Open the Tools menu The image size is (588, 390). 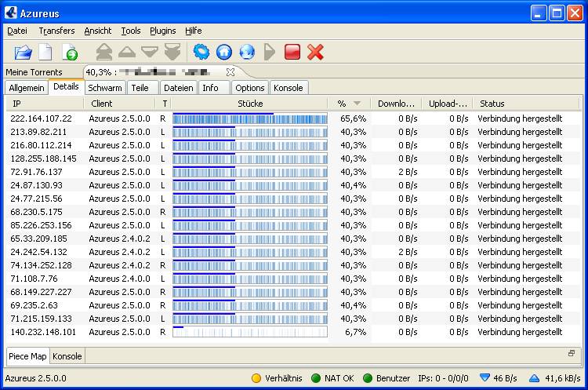pyautogui.click(x=131, y=31)
